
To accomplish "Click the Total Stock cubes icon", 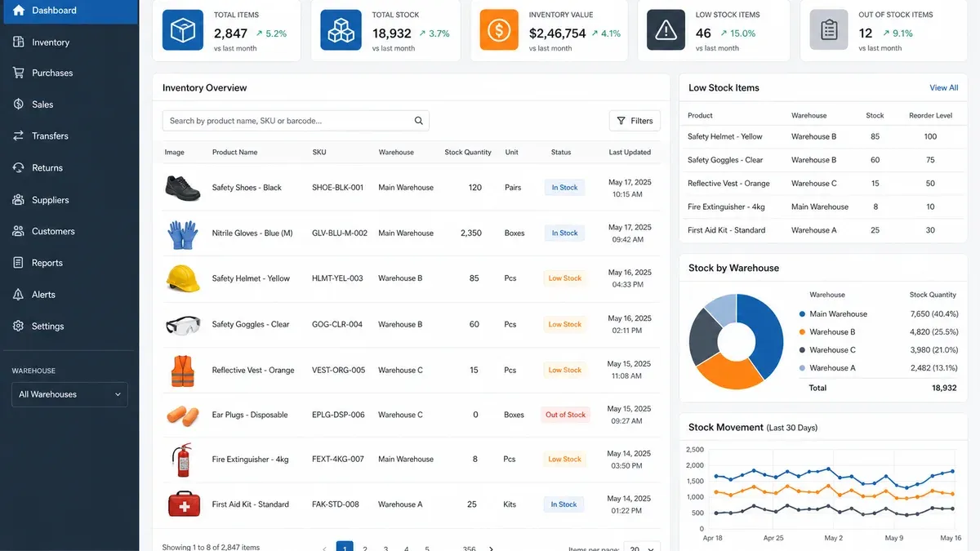I will (x=340, y=30).
